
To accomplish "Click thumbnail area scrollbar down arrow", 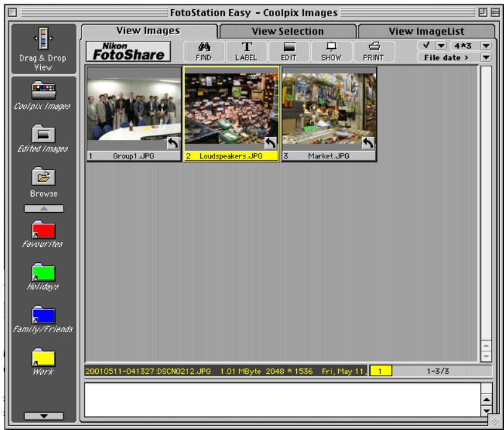I will tap(486, 356).
